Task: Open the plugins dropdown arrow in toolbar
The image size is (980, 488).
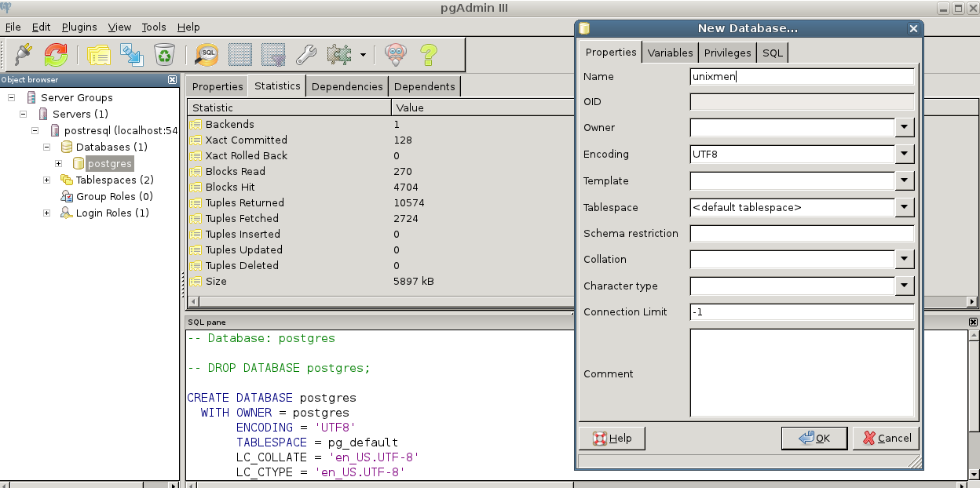Action: pos(363,55)
